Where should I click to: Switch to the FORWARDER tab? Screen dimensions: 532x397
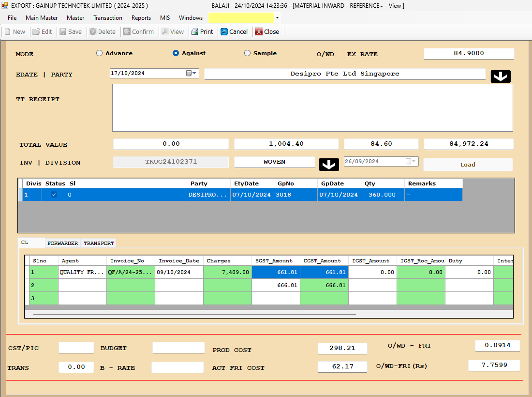pos(62,244)
